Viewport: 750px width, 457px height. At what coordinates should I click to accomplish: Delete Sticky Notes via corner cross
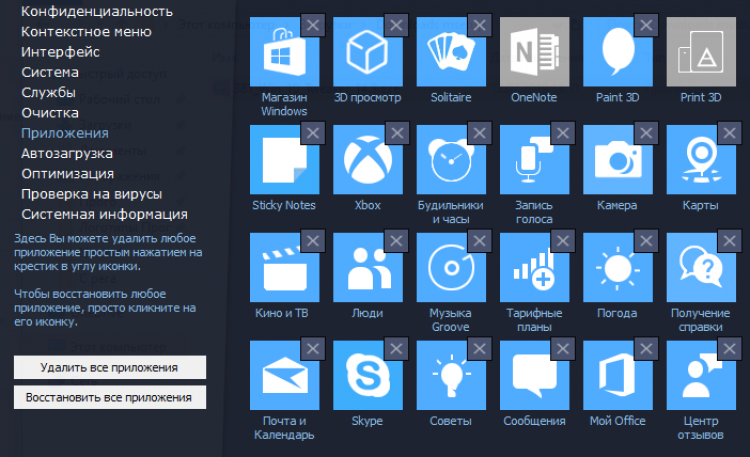click(313, 133)
